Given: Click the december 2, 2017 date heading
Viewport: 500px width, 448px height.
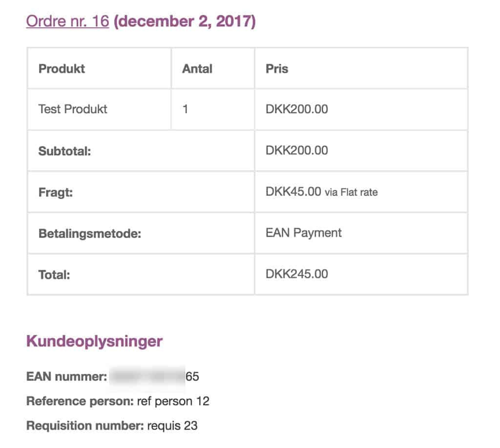Looking at the screenshot, I should pyautogui.click(x=185, y=21).
